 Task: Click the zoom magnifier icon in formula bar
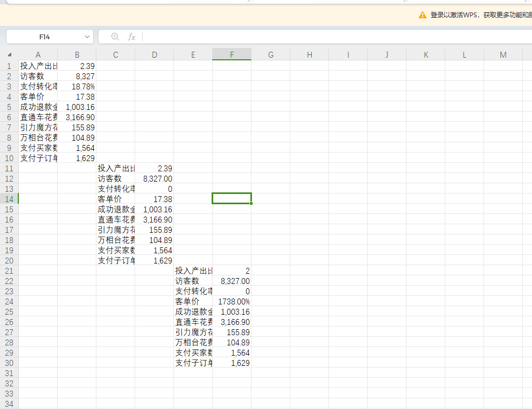coord(115,37)
